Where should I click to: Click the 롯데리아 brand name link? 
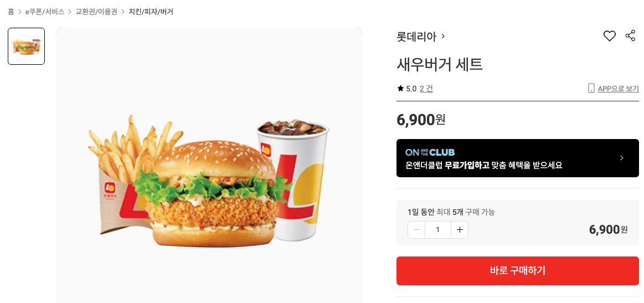point(416,37)
